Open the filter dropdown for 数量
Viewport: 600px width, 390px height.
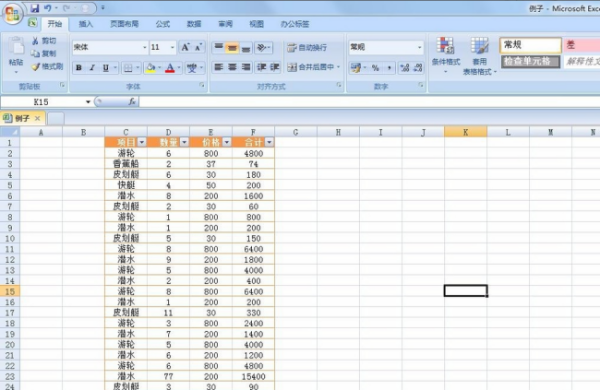[184, 142]
